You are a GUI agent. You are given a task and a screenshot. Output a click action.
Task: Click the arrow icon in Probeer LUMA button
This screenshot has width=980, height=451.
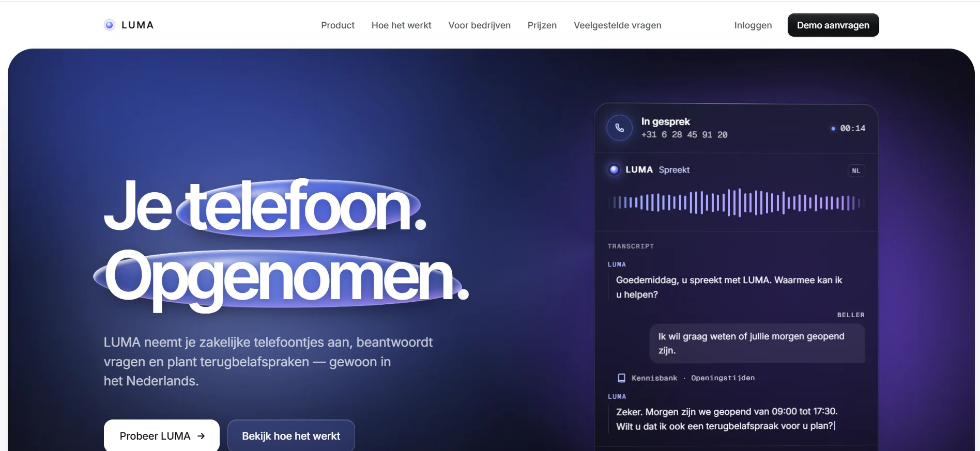pyautogui.click(x=201, y=436)
